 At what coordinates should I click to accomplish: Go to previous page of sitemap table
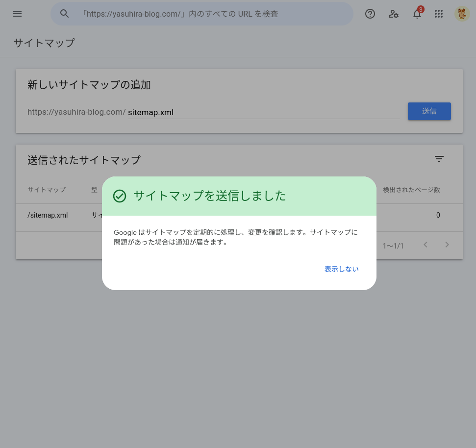(426, 245)
